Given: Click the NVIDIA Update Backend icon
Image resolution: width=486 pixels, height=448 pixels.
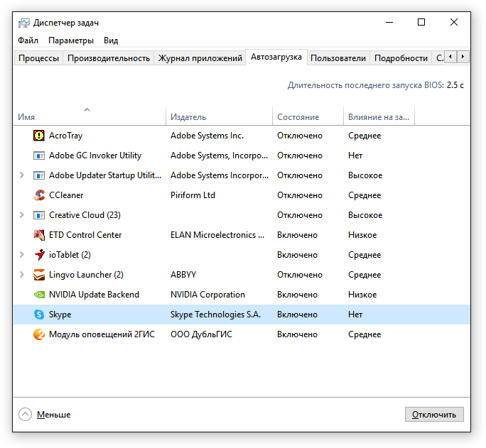Looking at the screenshot, I should 39,295.
